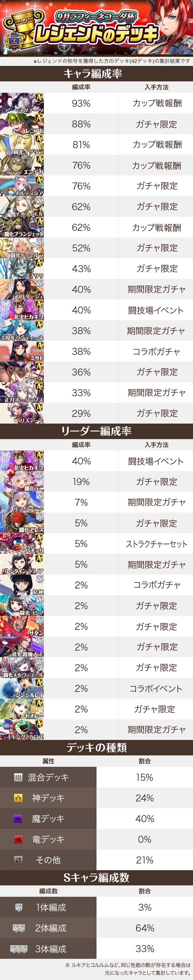193x980 pixels.
Task: Select the イグナーツ character thumbnail
Action: click(22, 103)
